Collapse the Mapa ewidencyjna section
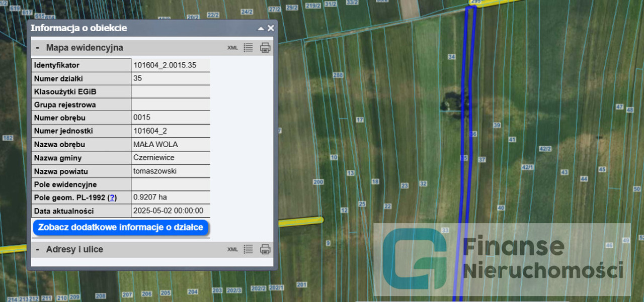The image size is (644, 302). point(38,48)
